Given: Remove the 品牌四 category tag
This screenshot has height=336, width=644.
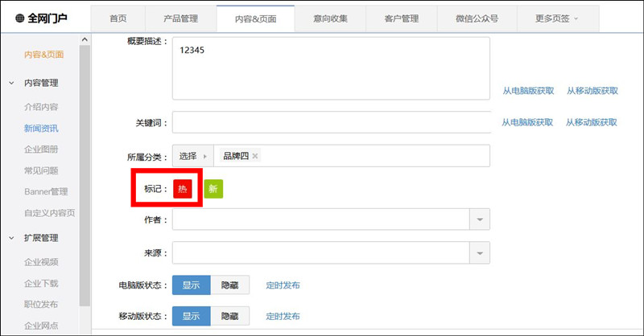Looking at the screenshot, I should coord(255,156).
